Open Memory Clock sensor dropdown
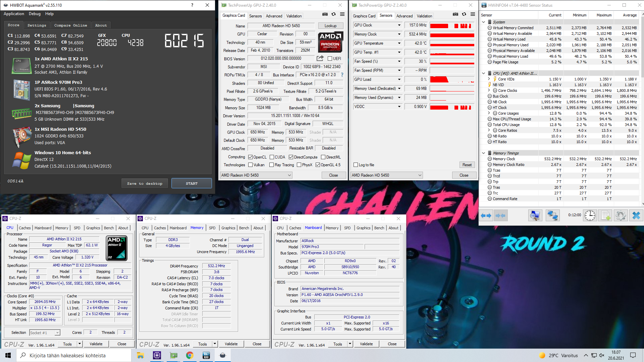Image resolution: width=644 pixels, height=362 pixels. point(399,34)
